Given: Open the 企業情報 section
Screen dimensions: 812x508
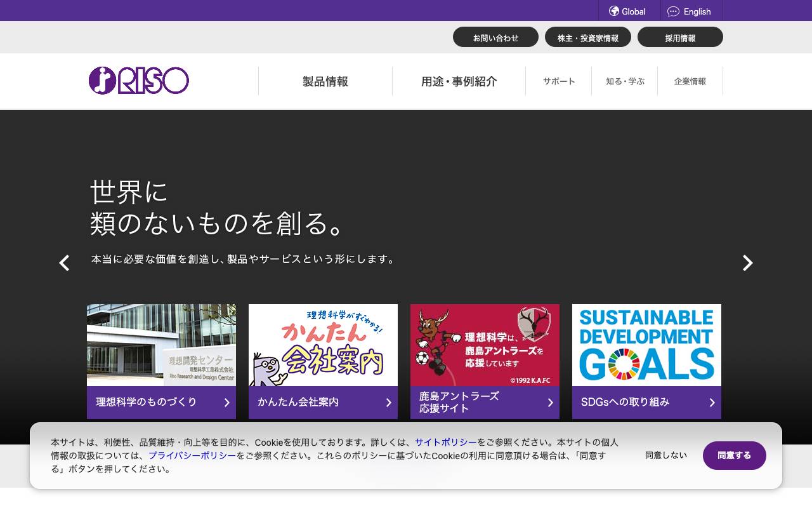Looking at the screenshot, I should 690,81.
